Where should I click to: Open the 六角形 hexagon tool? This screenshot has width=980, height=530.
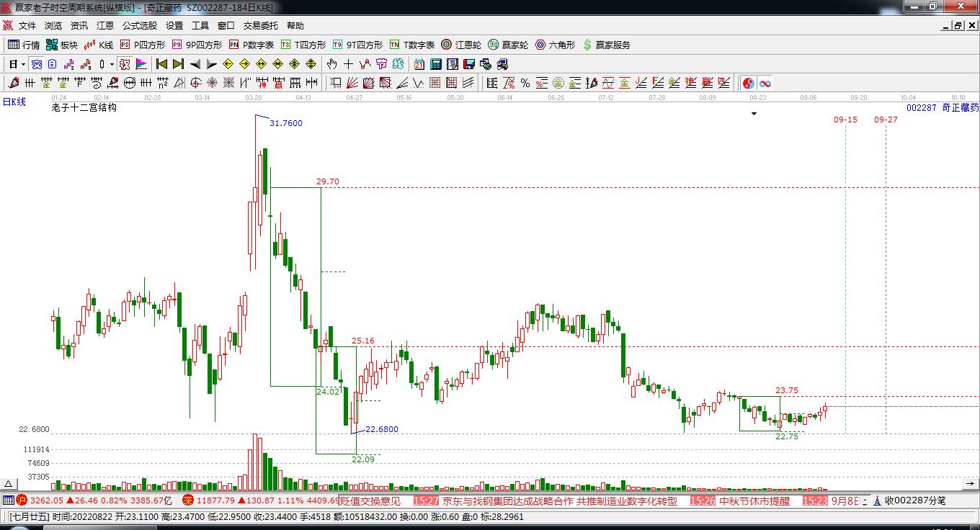point(555,45)
